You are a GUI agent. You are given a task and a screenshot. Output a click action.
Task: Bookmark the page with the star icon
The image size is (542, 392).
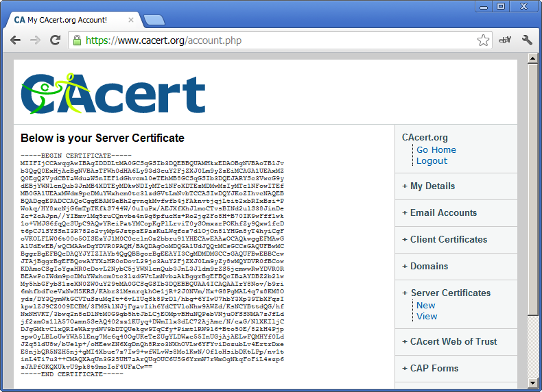click(483, 40)
